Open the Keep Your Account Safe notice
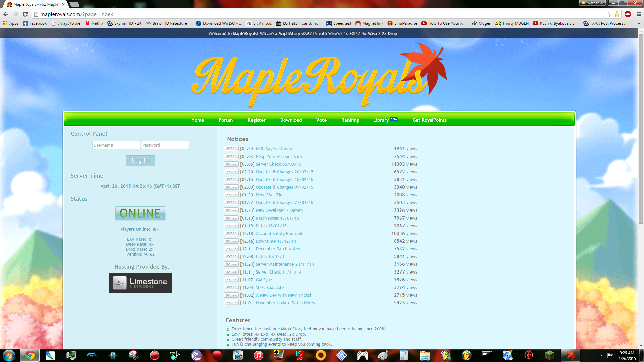This screenshot has width=644, height=362. pos(279,157)
